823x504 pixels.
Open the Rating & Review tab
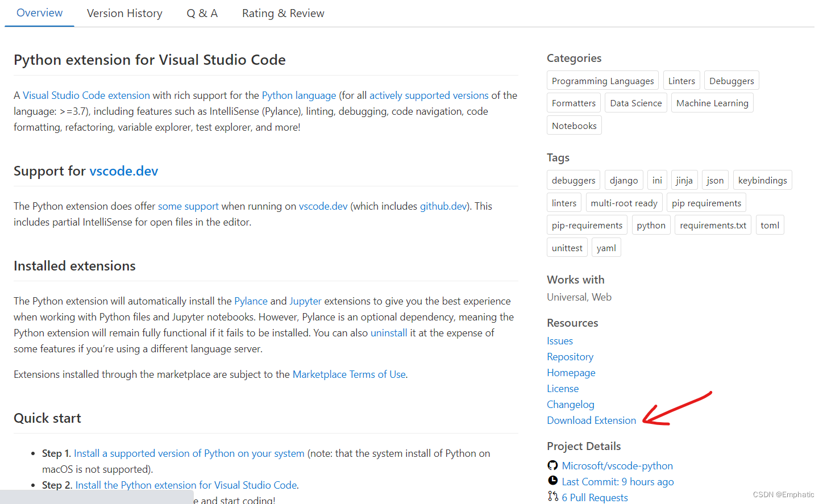283,13
